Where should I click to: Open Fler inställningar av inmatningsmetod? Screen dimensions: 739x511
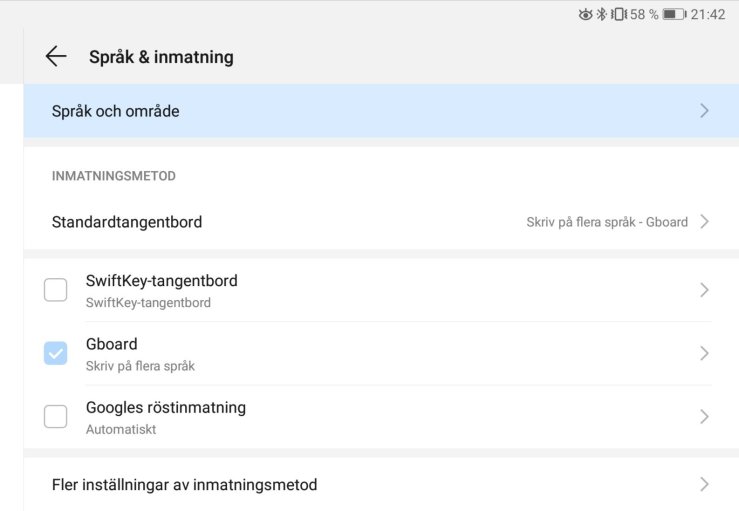click(185, 485)
